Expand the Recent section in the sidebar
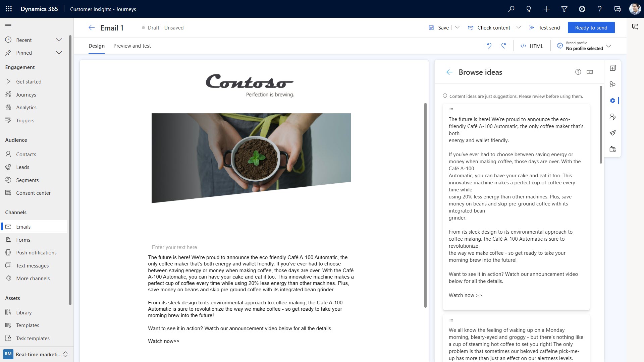This screenshot has height=362, width=644. click(x=59, y=40)
